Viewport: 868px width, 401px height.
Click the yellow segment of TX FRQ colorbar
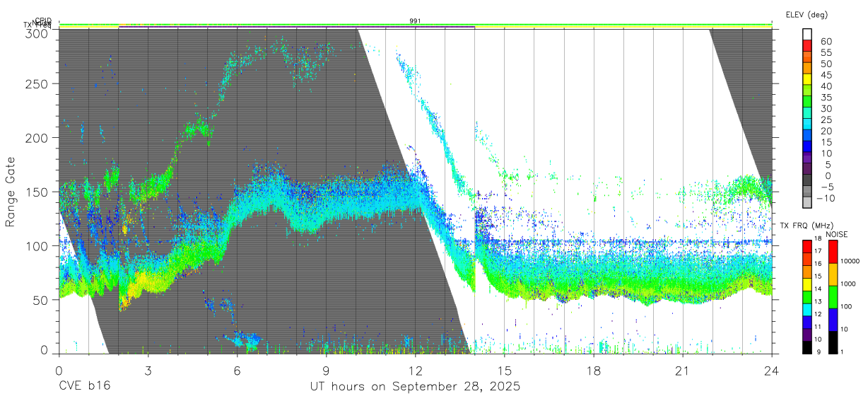[807, 284]
